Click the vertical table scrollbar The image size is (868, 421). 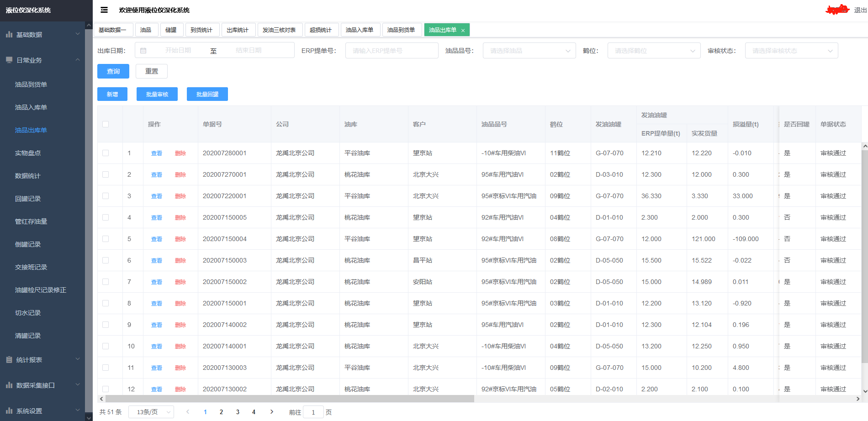coord(865,256)
